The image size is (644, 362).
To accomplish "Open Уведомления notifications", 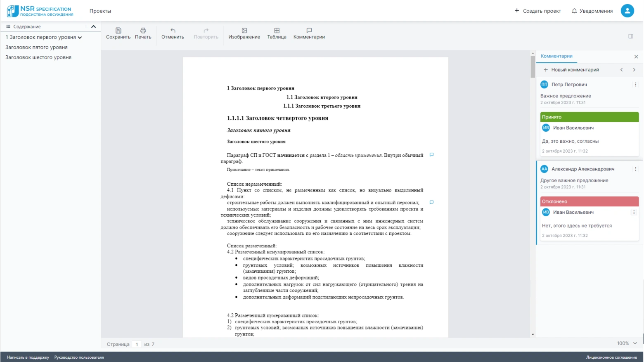I will click(x=592, y=11).
